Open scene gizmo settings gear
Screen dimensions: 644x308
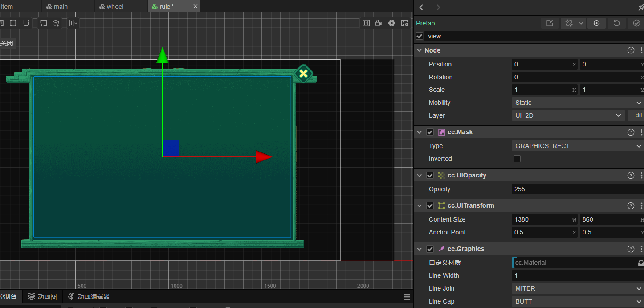click(x=391, y=23)
